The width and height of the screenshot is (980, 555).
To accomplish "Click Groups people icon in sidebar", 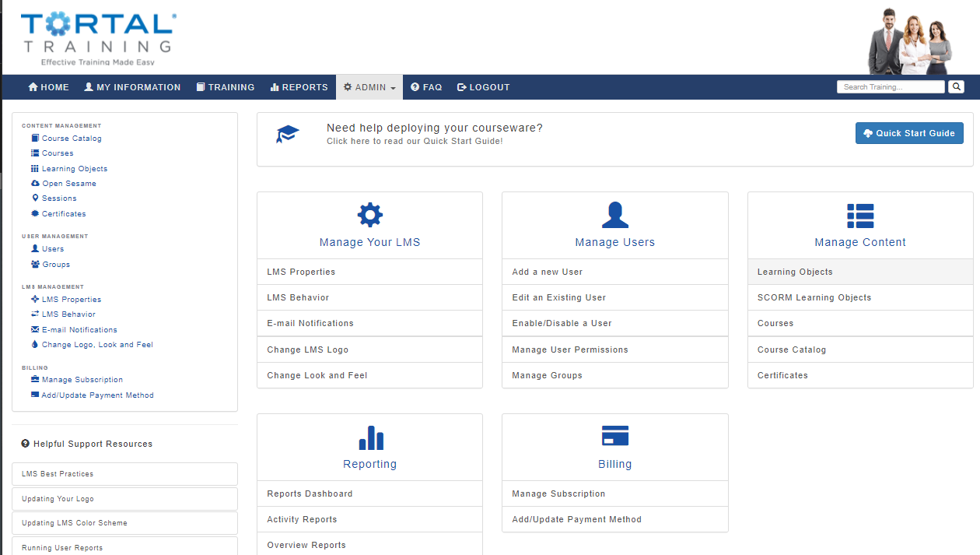I will pyautogui.click(x=35, y=265).
